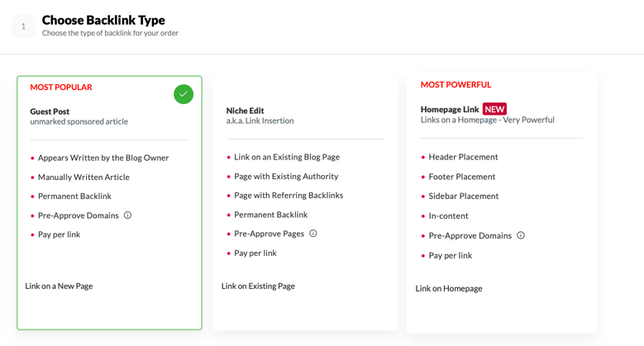Open info icon beside Homepage Link Pre-Approve Domains
This screenshot has width=644, height=346.
point(520,235)
